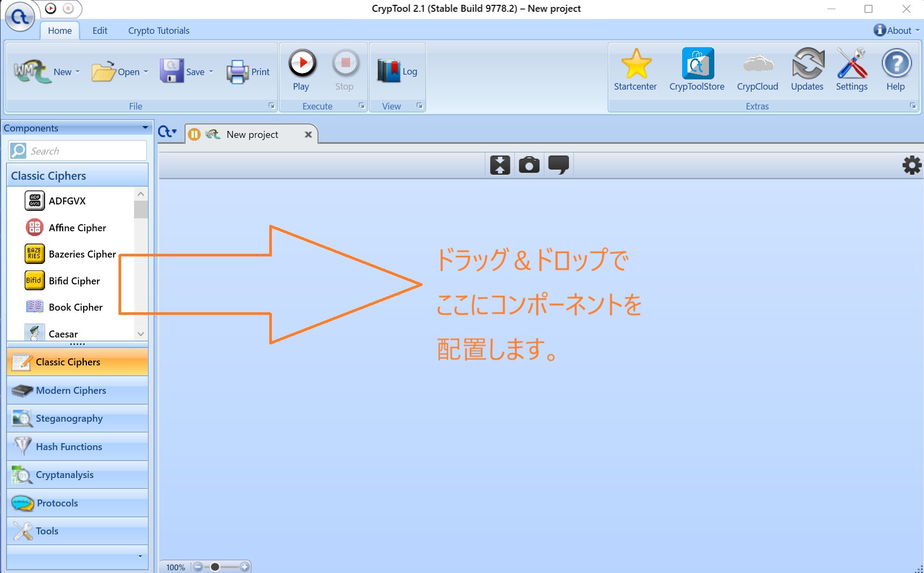The height and width of the screenshot is (573, 924).
Task: Select the New project tab
Action: click(252, 134)
